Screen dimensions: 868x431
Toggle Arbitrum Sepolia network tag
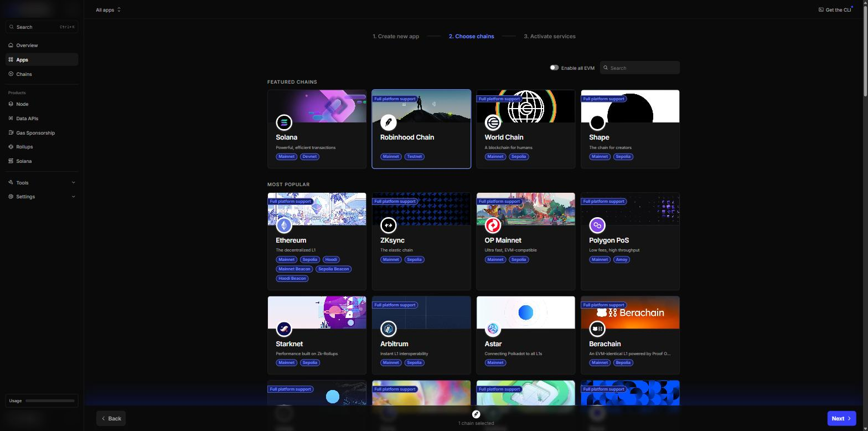pos(415,363)
